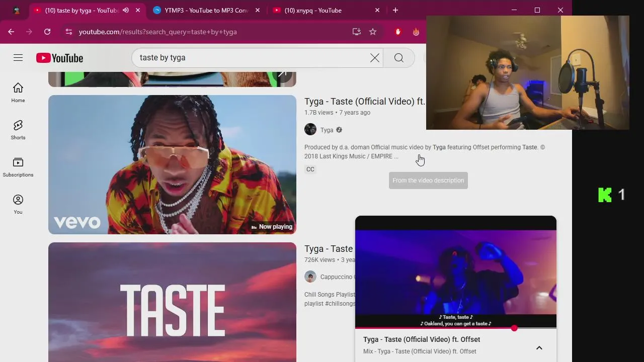Viewport: 644px width, 362px height.
Task: Go back with browser back arrow
Action: (11, 32)
